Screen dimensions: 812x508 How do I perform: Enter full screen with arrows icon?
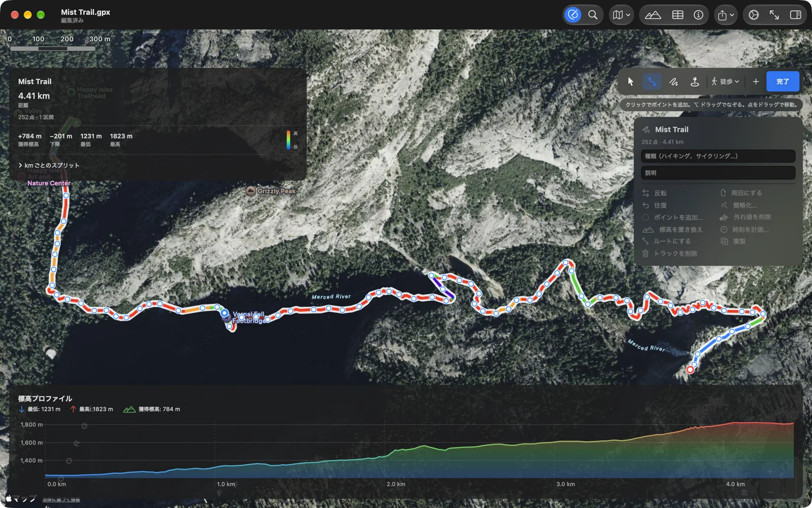pos(774,15)
